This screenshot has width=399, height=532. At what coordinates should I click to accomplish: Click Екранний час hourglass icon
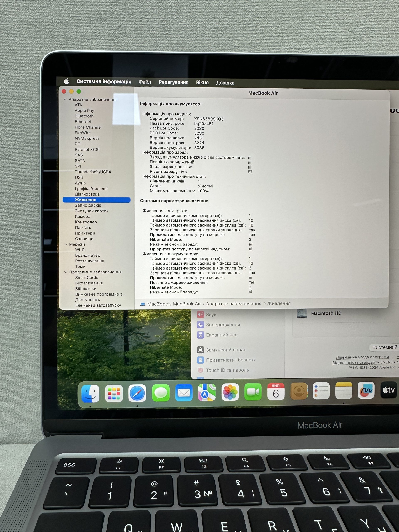(201, 335)
